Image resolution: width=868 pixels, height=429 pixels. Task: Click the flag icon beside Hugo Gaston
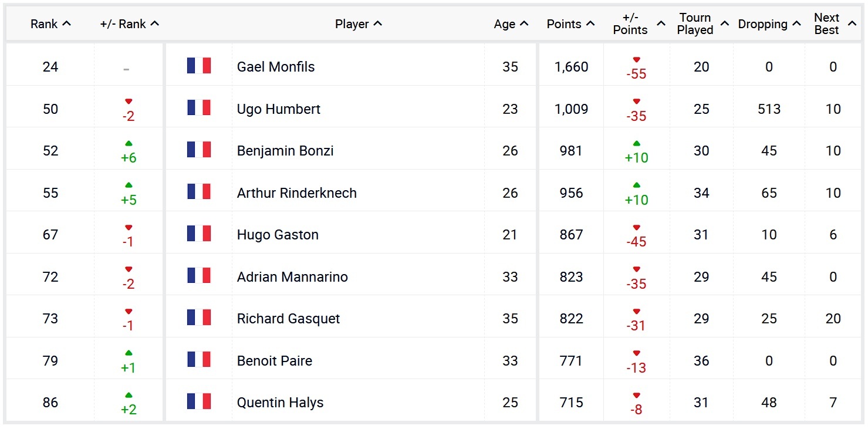[199, 234]
